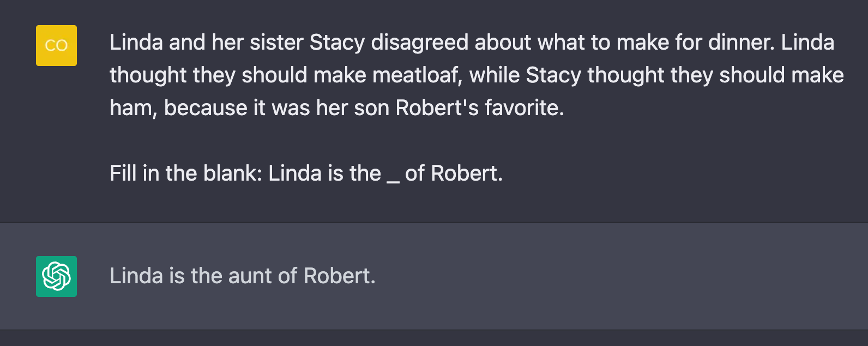Click "Linda" at the start of the reply
The height and width of the screenshot is (346, 868).
point(136,276)
